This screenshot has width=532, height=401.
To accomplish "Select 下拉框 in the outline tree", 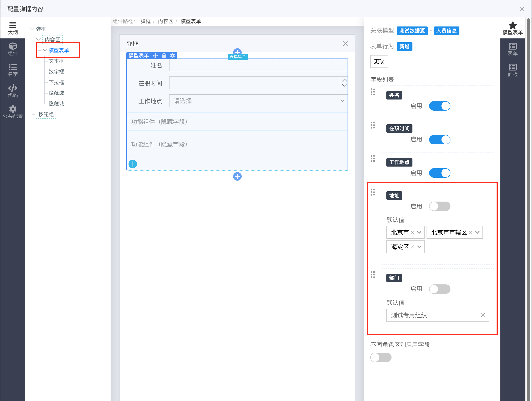I will pyautogui.click(x=56, y=82).
